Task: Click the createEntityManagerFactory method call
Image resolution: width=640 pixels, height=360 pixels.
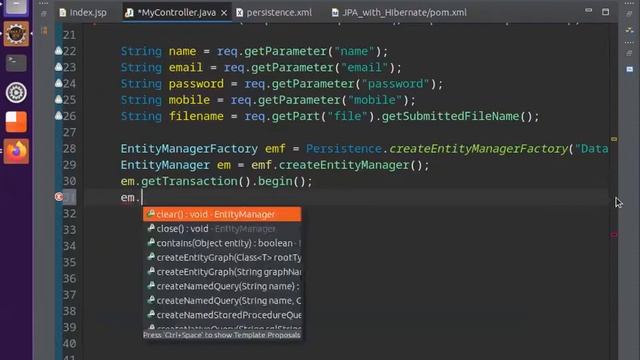Action: coord(478,149)
